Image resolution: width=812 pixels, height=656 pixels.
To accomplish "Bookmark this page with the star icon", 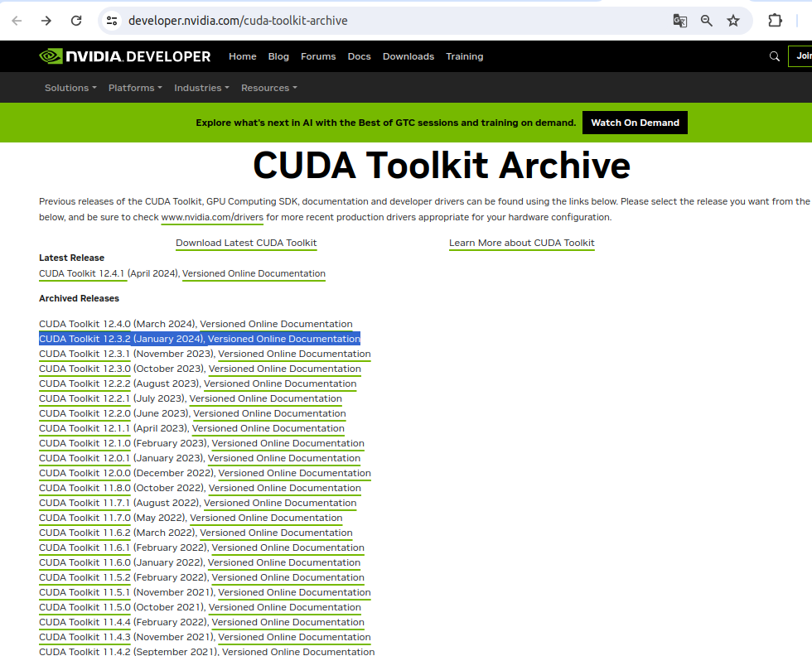I will pyautogui.click(x=733, y=21).
